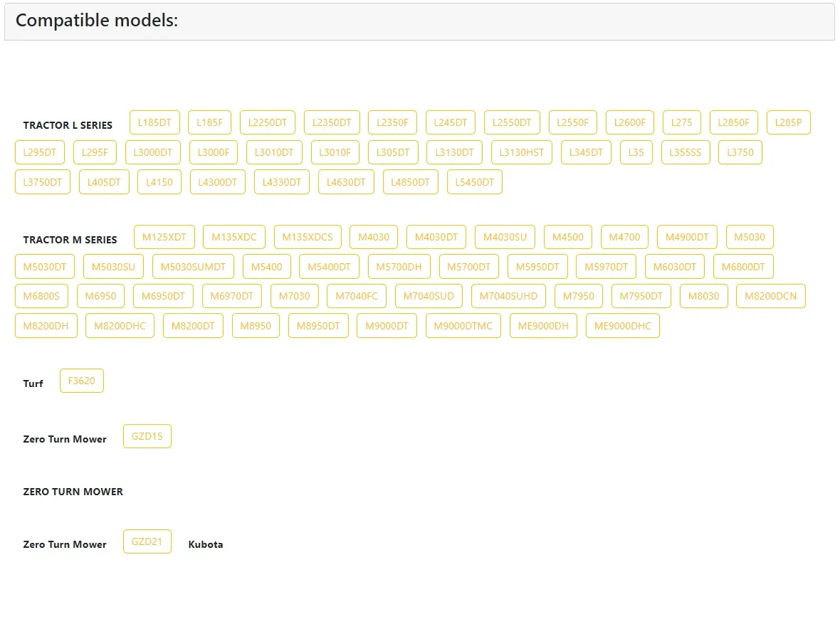Select the M4030 model tag

(374, 237)
